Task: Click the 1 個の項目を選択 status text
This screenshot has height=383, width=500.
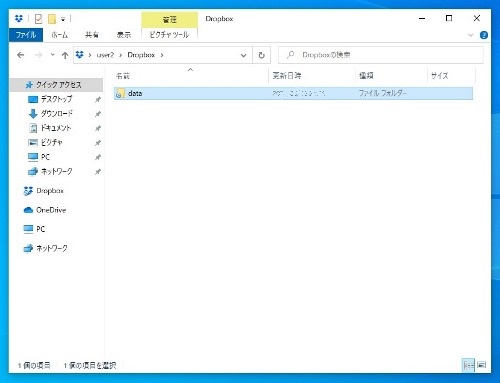Action: pos(90,366)
